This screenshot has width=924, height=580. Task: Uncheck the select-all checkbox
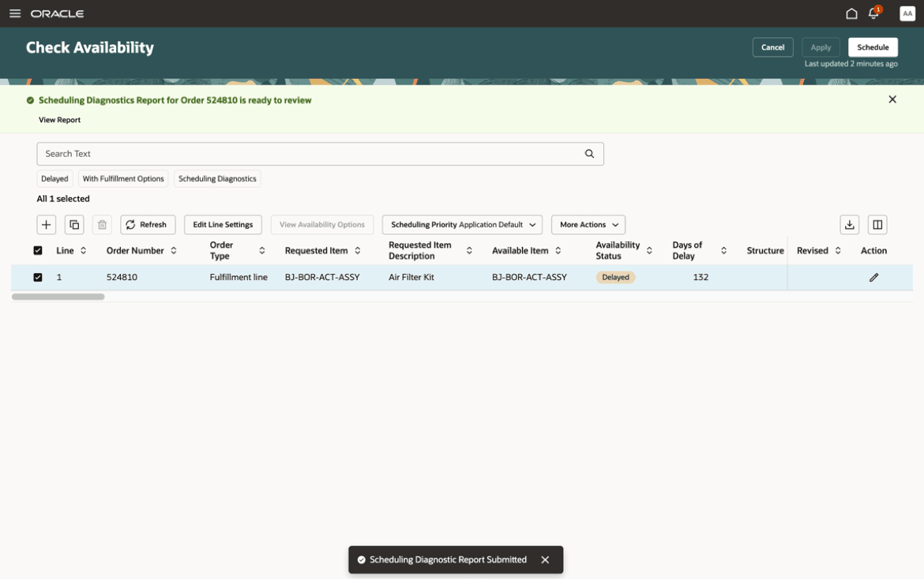pos(38,250)
